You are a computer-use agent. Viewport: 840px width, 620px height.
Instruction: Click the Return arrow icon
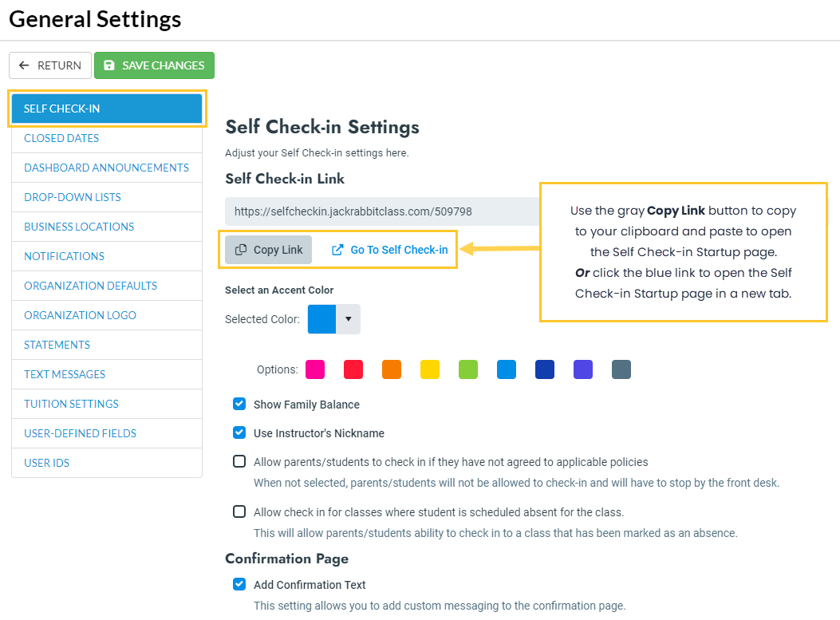point(24,65)
